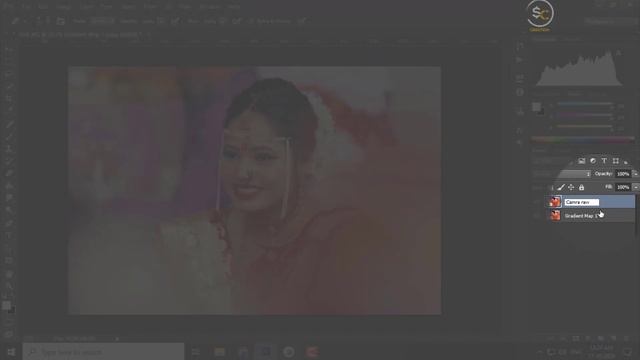
Task: Toggle lock position in Layers panel
Action: (x=571, y=187)
